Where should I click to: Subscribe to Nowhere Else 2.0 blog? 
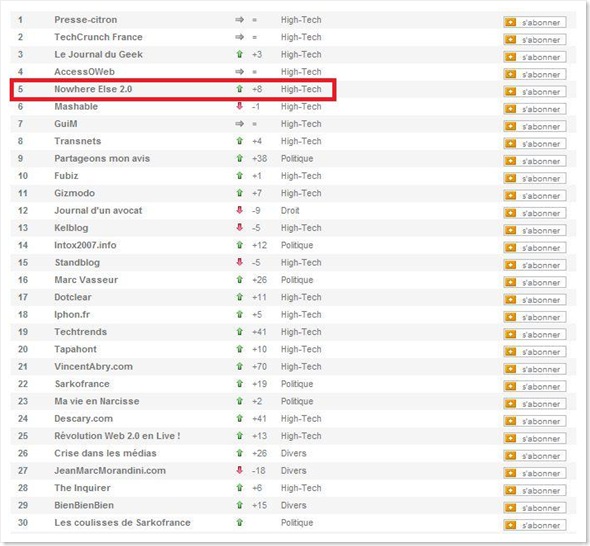point(535,92)
